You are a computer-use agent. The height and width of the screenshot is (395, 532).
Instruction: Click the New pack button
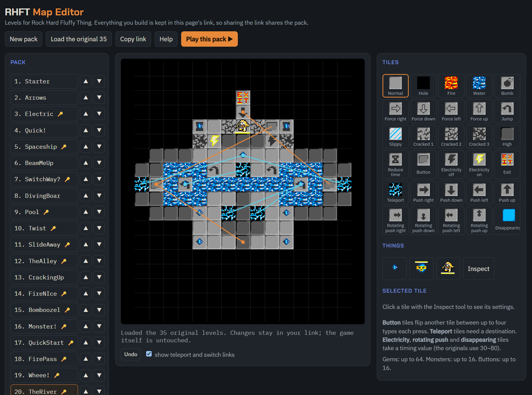pyautogui.click(x=24, y=39)
